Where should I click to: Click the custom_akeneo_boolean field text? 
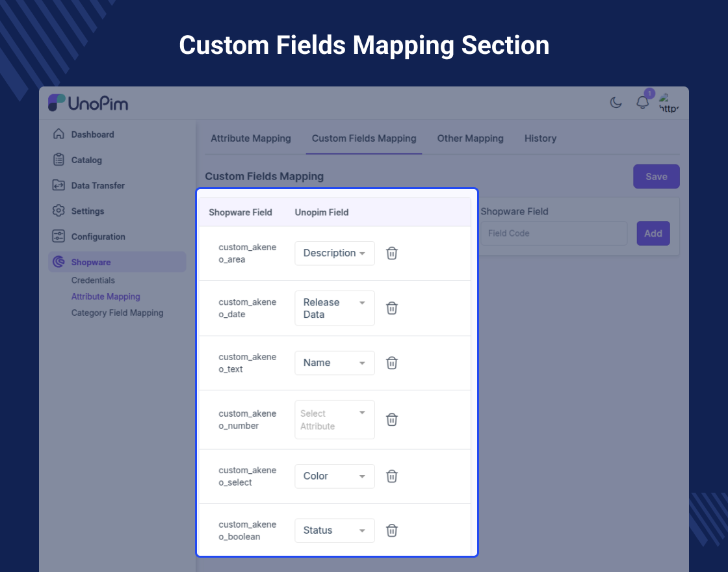click(247, 530)
